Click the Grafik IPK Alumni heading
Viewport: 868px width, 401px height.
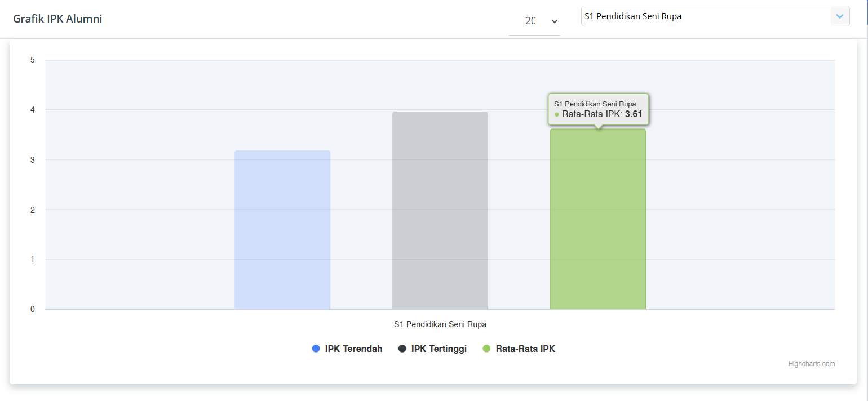tap(57, 19)
